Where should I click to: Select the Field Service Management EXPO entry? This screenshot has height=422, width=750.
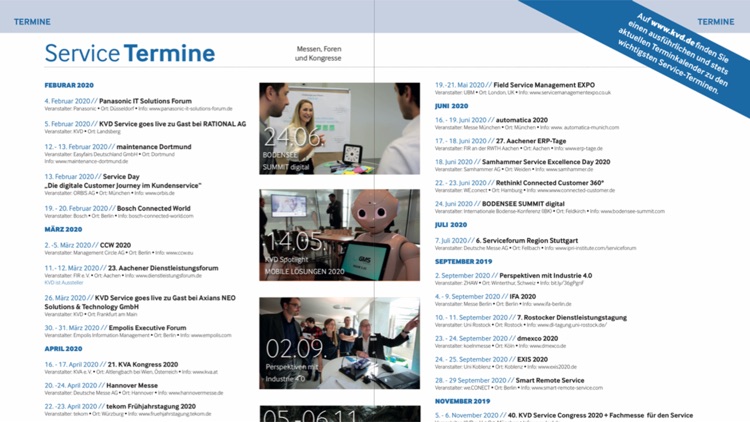pos(523,88)
